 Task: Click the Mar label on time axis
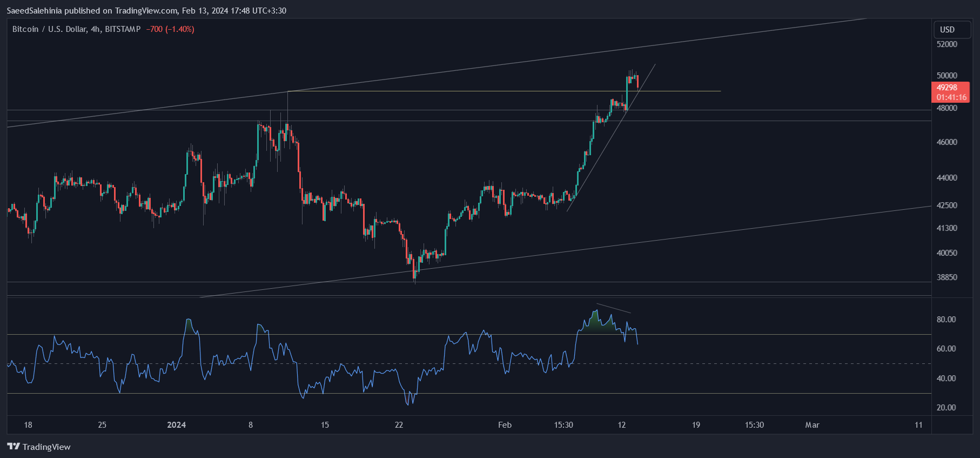pyautogui.click(x=813, y=425)
